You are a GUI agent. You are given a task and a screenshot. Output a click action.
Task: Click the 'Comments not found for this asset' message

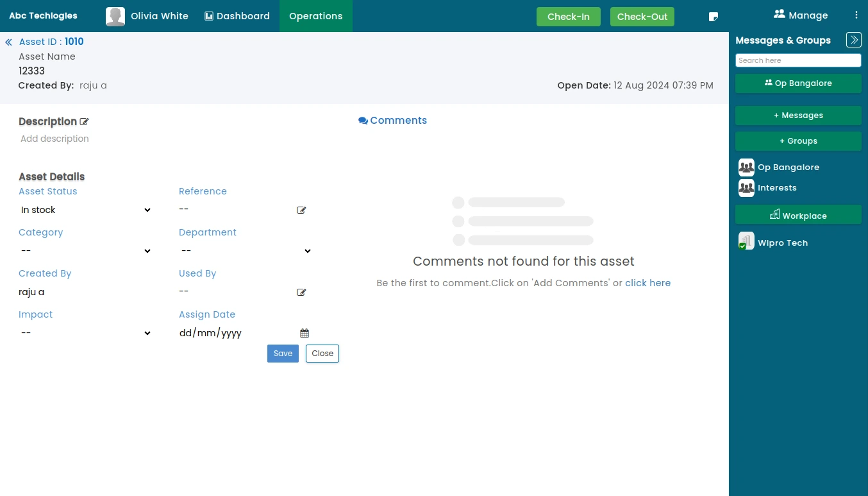pyautogui.click(x=524, y=261)
